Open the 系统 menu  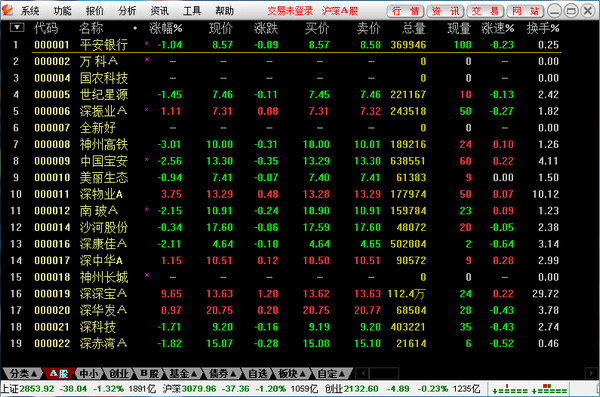[x=30, y=11]
